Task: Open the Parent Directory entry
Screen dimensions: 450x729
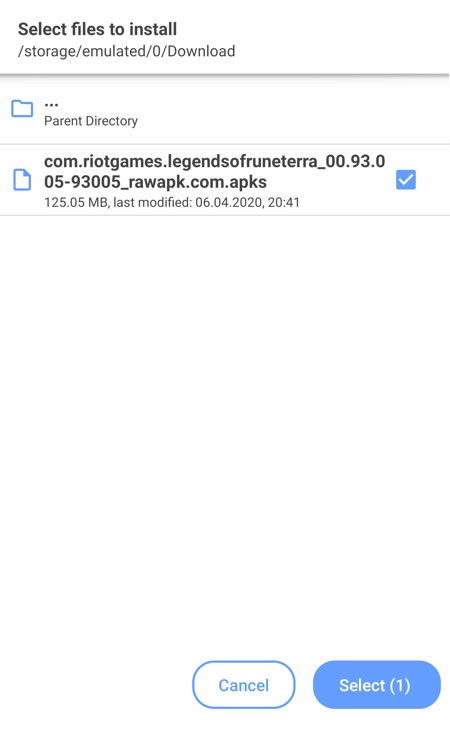Action: (225, 111)
